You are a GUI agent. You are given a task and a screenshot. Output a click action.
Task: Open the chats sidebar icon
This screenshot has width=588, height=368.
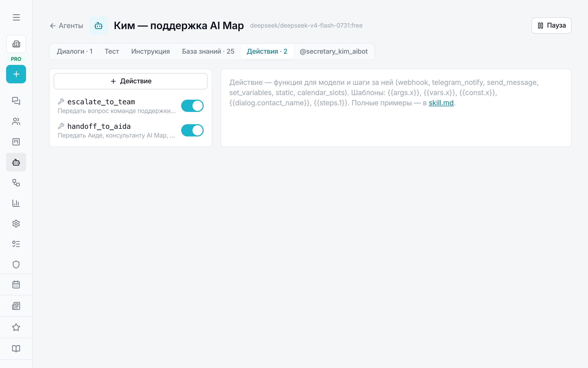(16, 101)
